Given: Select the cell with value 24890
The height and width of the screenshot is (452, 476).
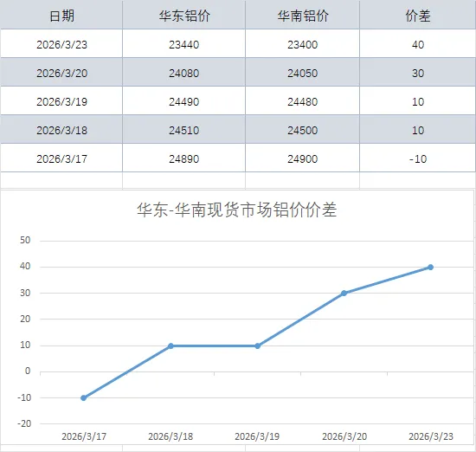Looking at the screenshot, I should pyautogui.click(x=184, y=158).
